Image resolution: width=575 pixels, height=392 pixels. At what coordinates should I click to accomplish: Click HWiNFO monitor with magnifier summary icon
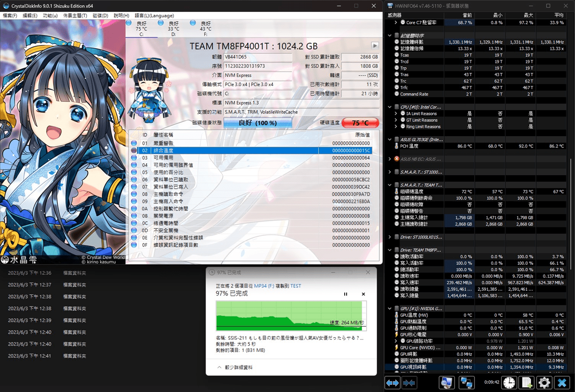[447, 383]
